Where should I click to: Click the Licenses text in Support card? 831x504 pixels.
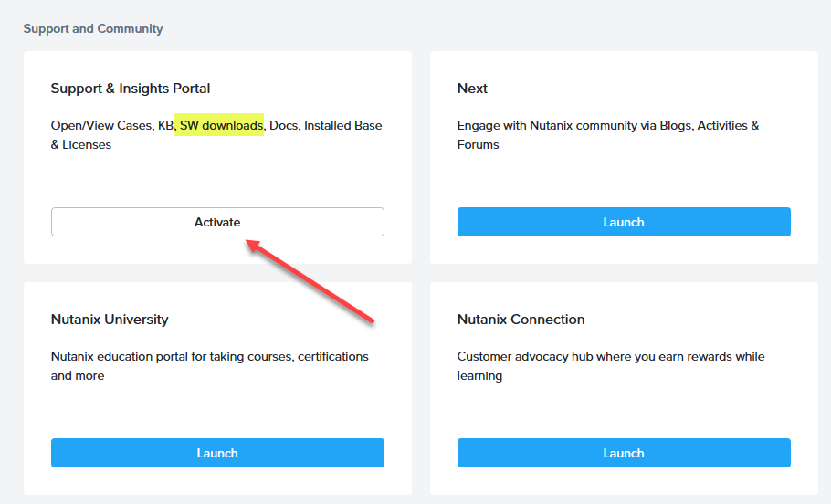tap(87, 144)
